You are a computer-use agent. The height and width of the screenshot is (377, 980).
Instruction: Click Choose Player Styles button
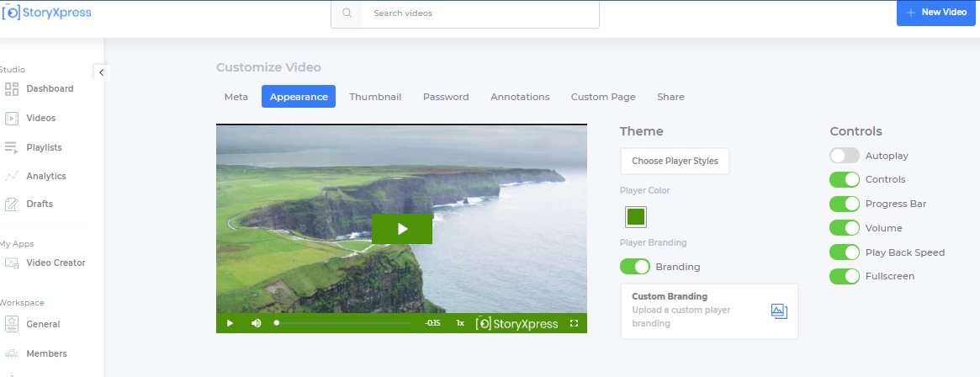pos(675,162)
